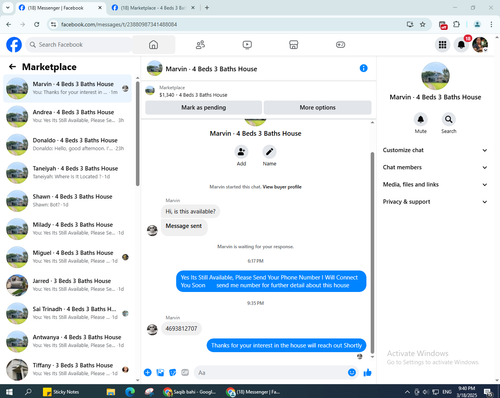Mute conversation bell in right panel

(x=421, y=119)
